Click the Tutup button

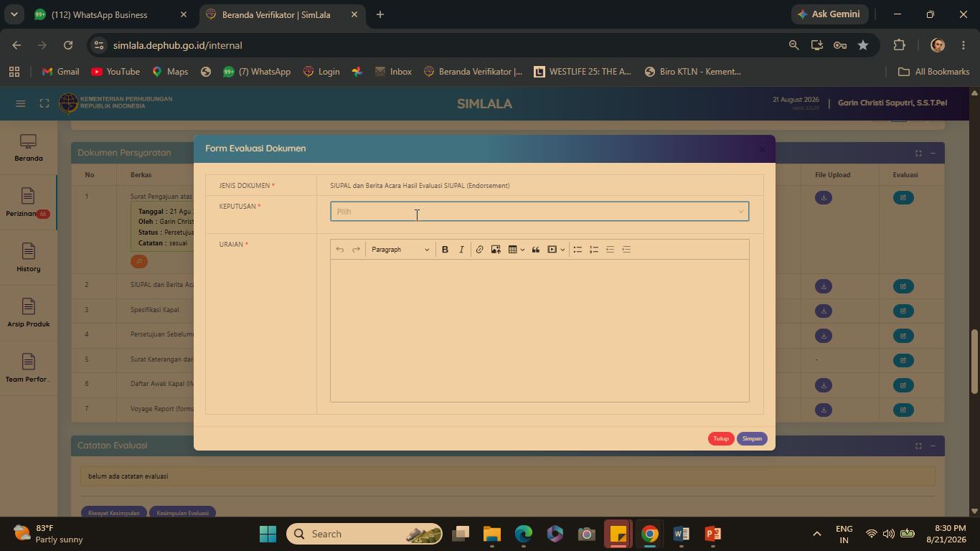tap(721, 438)
